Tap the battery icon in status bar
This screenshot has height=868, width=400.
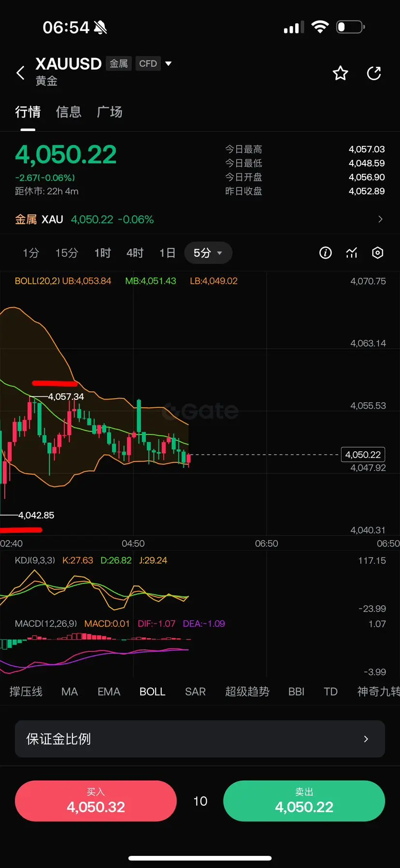(350, 27)
